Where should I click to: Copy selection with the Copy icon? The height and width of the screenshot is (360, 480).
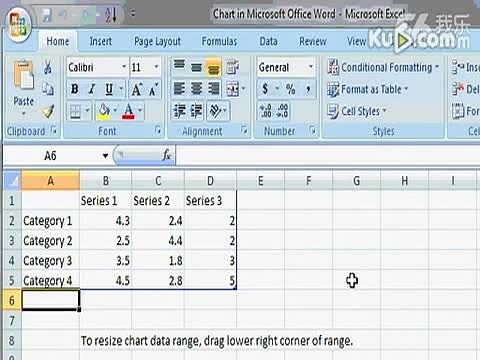pos(48,89)
